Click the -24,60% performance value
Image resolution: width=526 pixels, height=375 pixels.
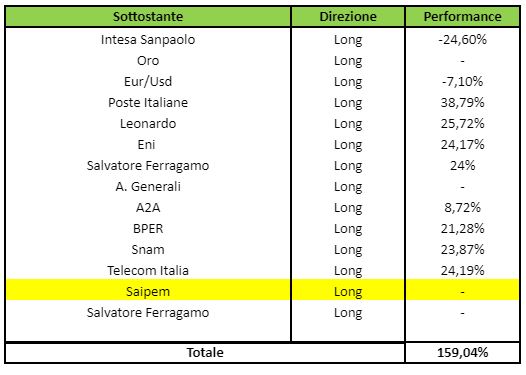click(462, 40)
